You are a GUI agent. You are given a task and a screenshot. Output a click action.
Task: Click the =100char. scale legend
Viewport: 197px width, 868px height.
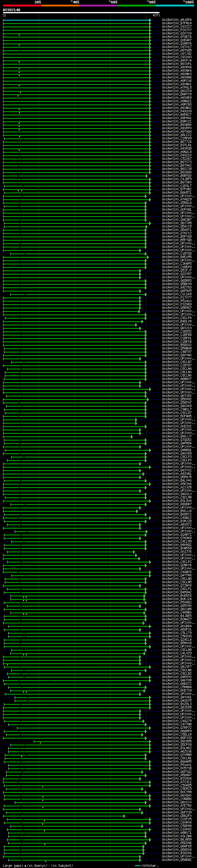[147, 866]
